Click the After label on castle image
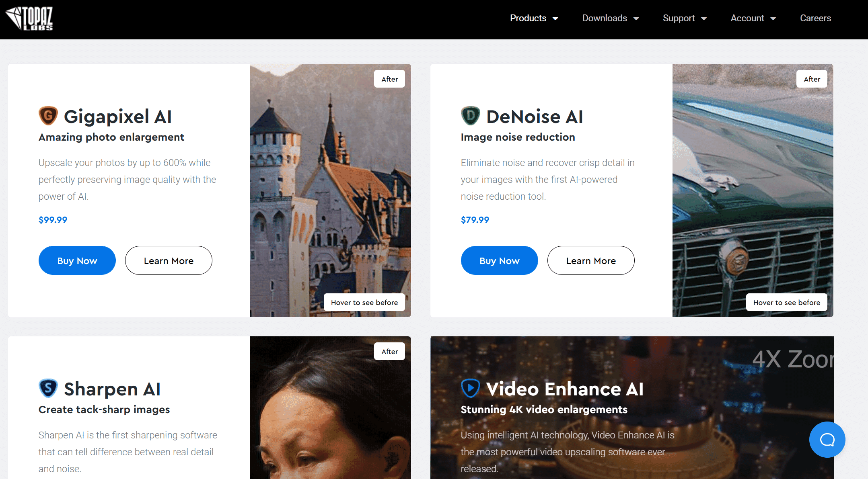868x479 pixels. click(389, 79)
